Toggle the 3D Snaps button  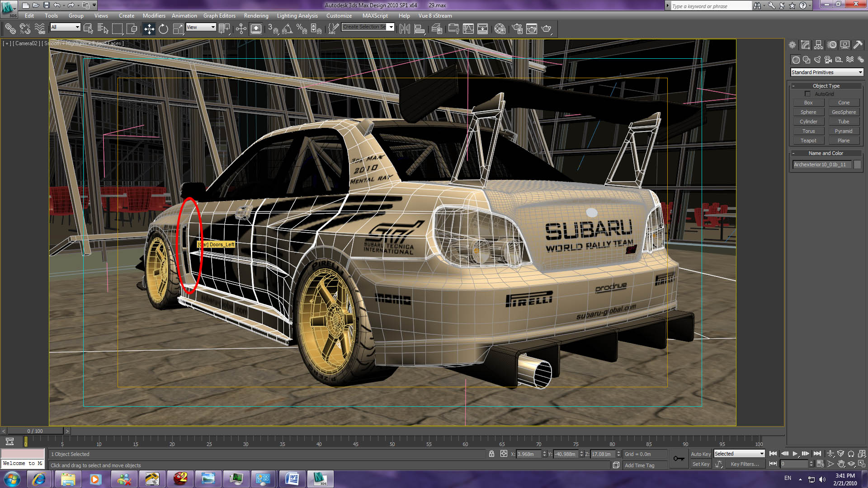click(x=273, y=29)
